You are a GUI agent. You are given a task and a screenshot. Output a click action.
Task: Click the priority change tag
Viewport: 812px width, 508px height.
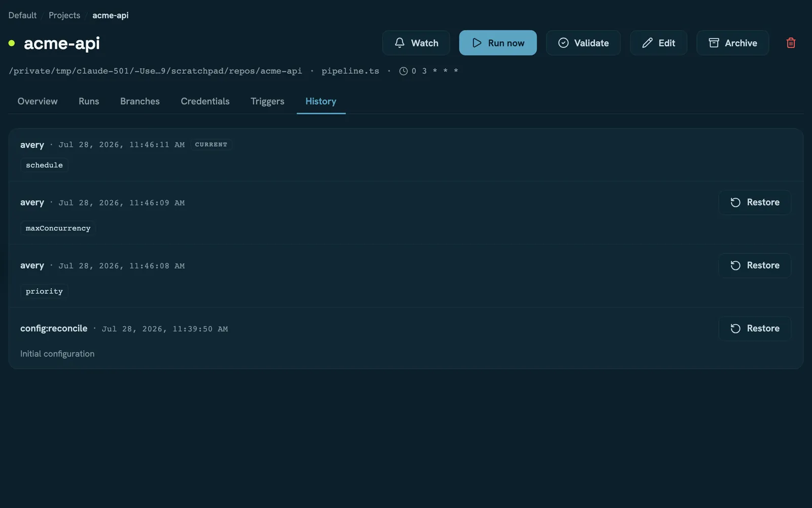click(44, 291)
